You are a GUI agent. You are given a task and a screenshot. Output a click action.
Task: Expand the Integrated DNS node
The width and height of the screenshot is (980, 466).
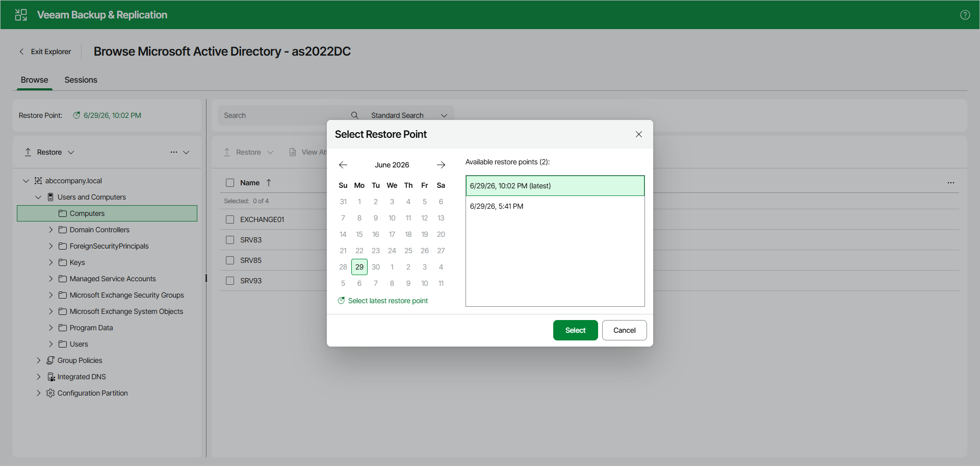click(38, 377)
